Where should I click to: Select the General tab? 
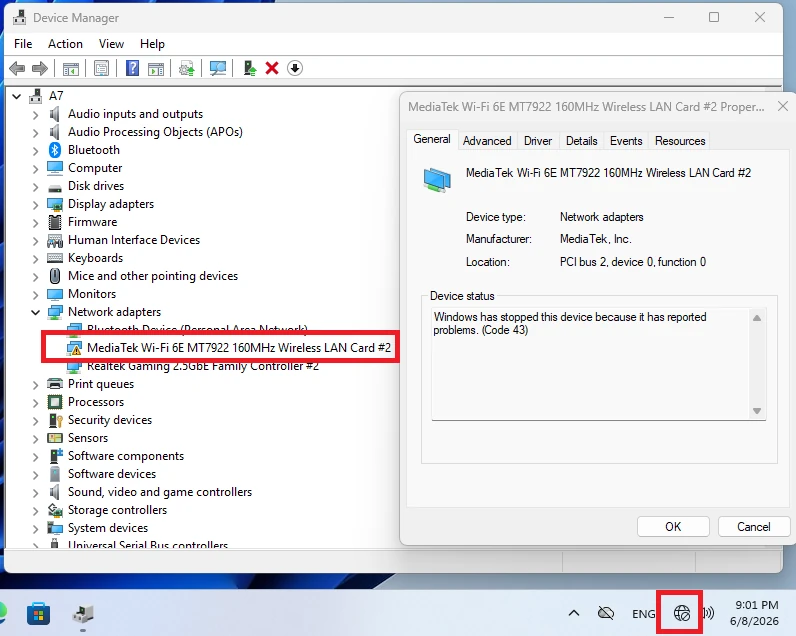pyautogui.click(x=432, y=139)
